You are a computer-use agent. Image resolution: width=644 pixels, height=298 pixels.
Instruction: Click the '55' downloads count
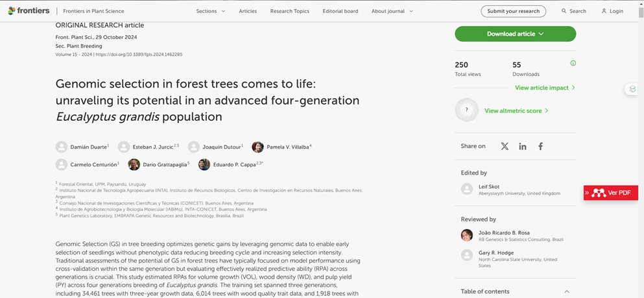click(x=517, y=64)
